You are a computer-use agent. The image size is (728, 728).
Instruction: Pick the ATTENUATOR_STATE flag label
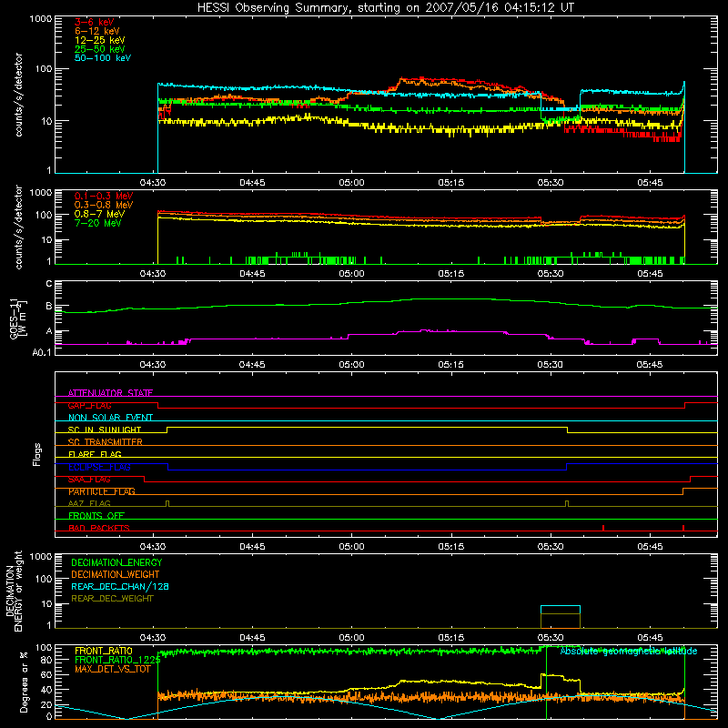click(110, 393)
